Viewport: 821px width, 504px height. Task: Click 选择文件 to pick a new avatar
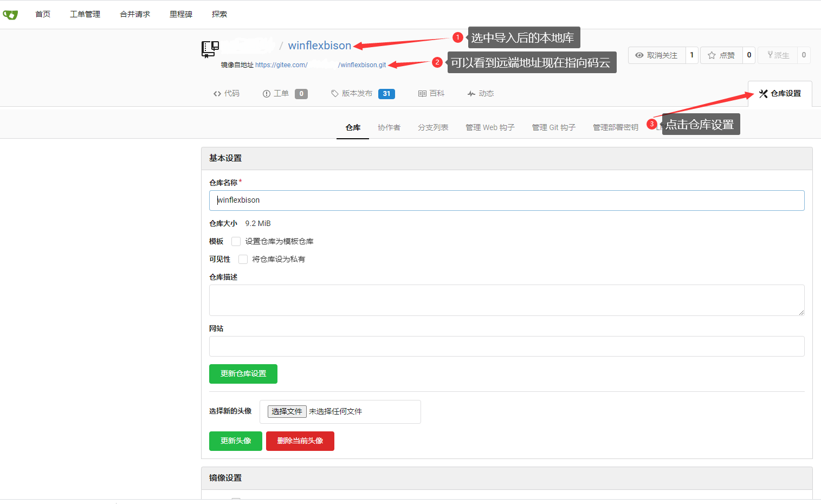click(x=287, y=411)
